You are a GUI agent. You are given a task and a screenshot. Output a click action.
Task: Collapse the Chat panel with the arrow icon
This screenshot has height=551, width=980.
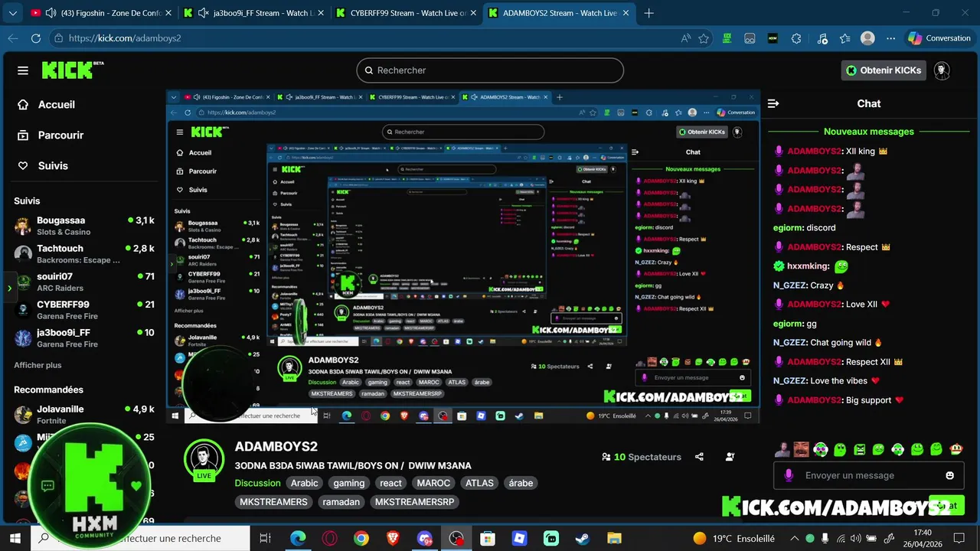coord(773,103)
